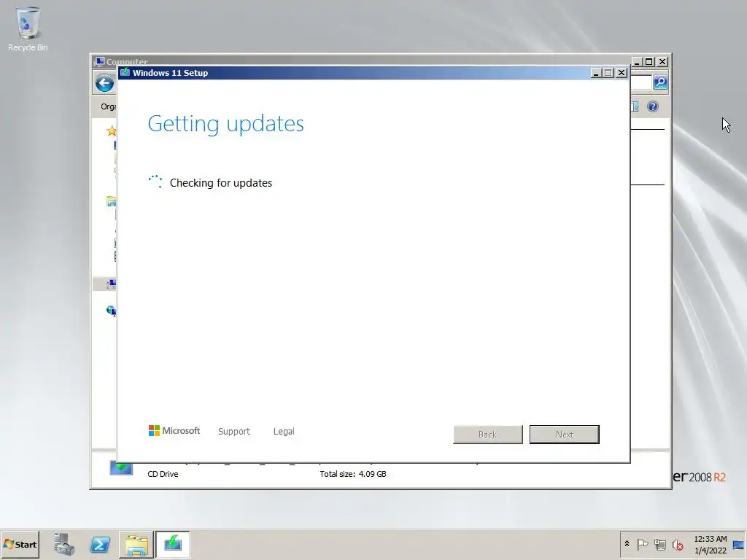Click the CD Drive icon in details pane
The image size is (747, 560).
click(122, 468)
